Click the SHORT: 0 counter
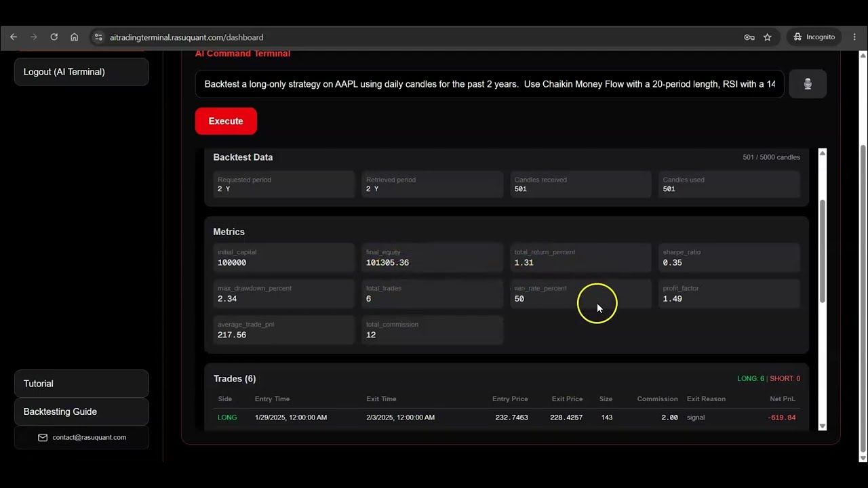This screenshot has height=488, width=868. pyautogui.click(x=785, y=379)
